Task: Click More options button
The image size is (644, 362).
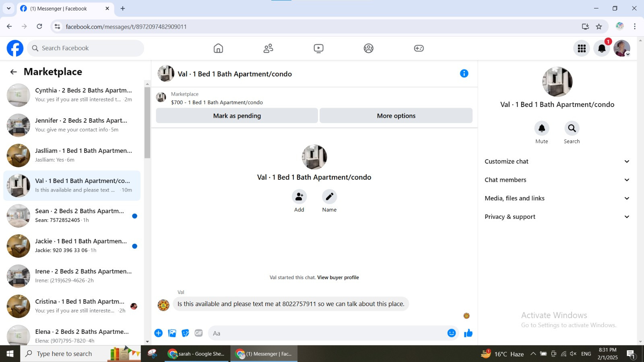Action: pos(396,116)
